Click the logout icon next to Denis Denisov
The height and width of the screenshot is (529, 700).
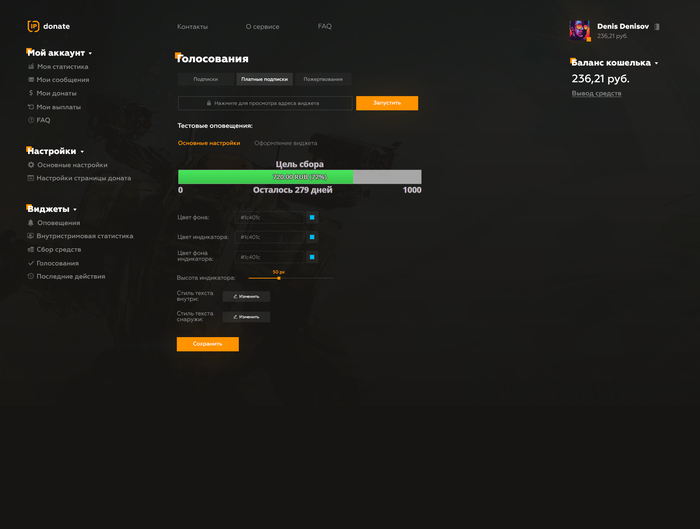click(x=657, y=27)
